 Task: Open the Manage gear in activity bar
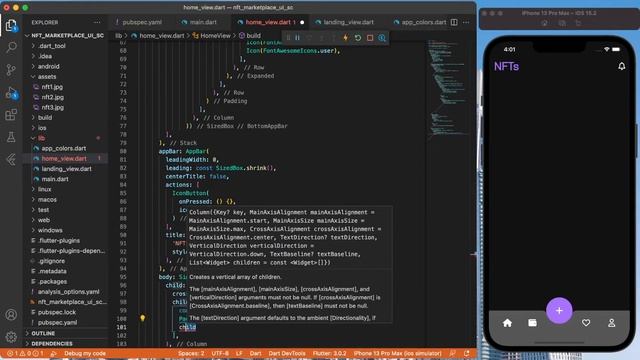tap(11, 337)
